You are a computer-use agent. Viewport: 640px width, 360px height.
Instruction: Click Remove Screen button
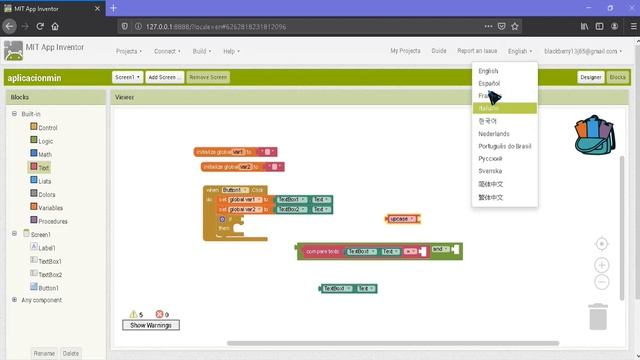pyautogui.click(x=208, y=77)
